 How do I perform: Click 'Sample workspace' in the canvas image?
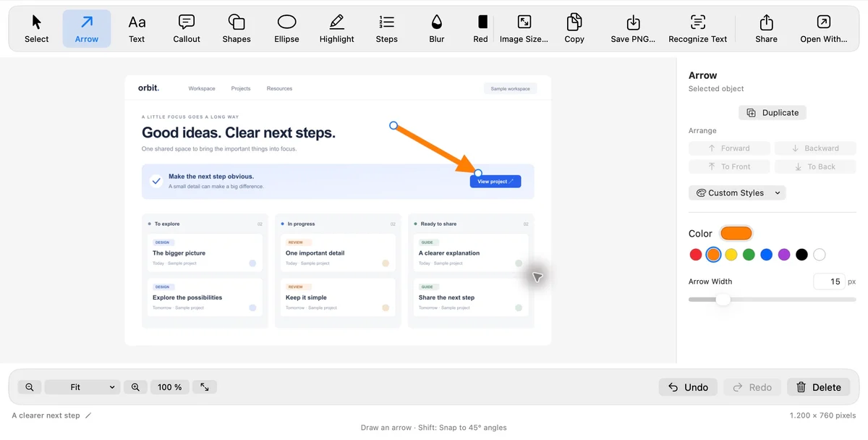coord(510,89)
